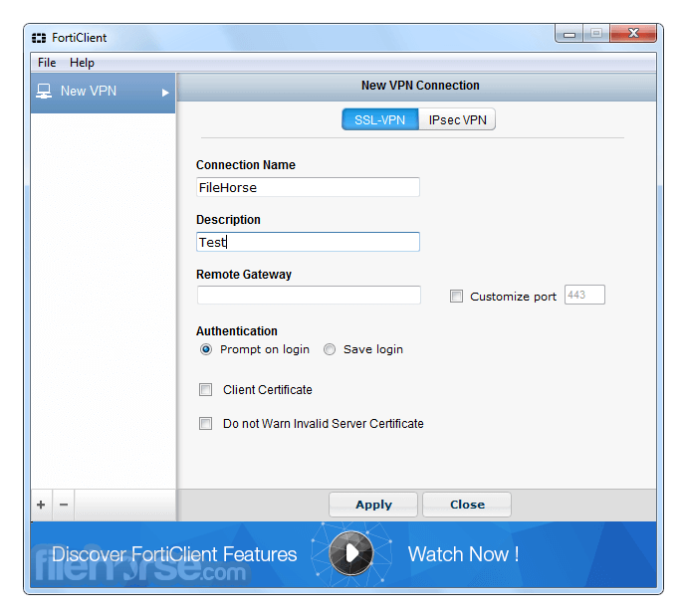Switch to the IPsec VPN tab
The width and height of the screenshot is (684, 616).
click(457, 119)
